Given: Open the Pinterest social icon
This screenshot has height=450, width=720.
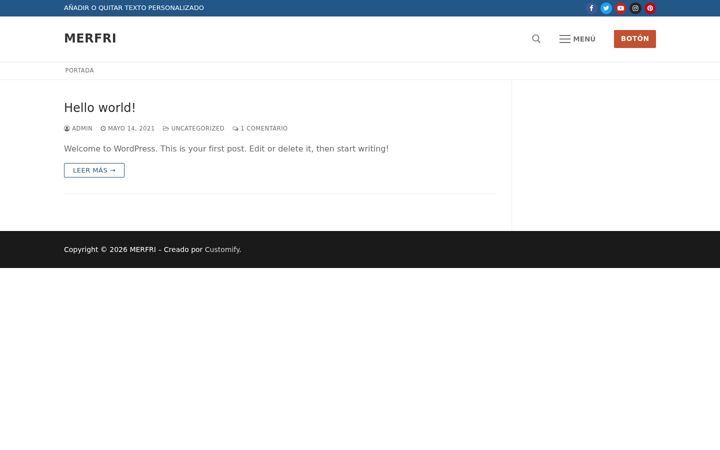Looking at the screenshot, I should [x=650, y=8].
